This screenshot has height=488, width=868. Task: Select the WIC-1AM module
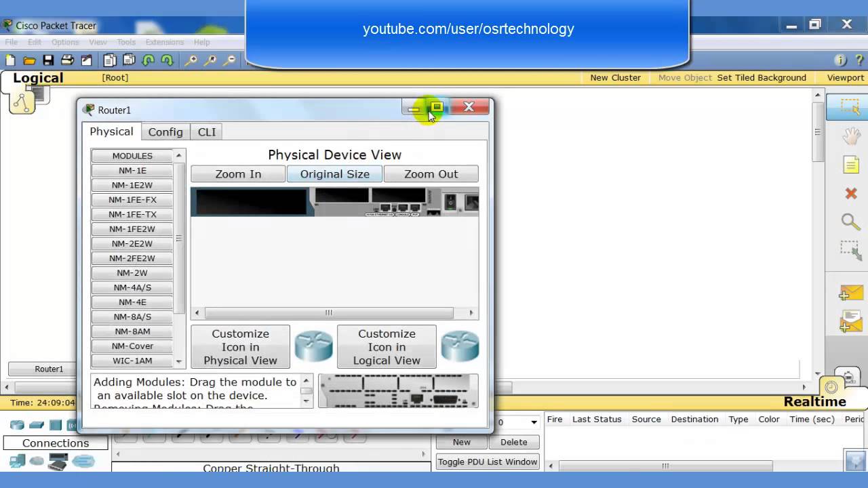[132, 361]
